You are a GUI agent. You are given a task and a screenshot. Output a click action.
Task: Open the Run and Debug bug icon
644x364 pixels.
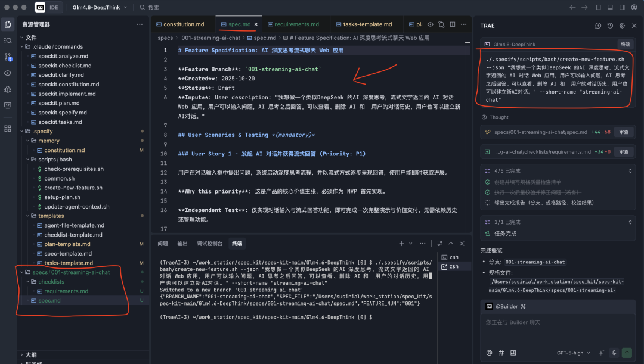click(8, 89)
